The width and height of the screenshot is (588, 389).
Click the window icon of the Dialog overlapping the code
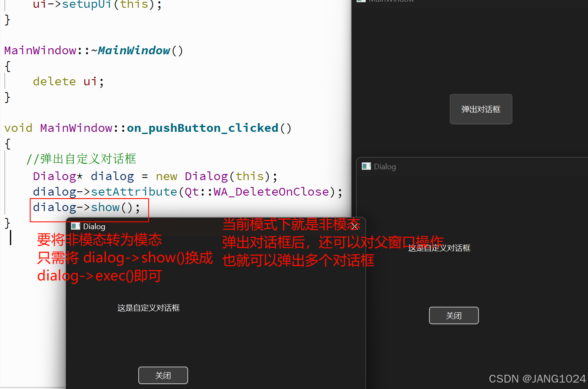75,226
